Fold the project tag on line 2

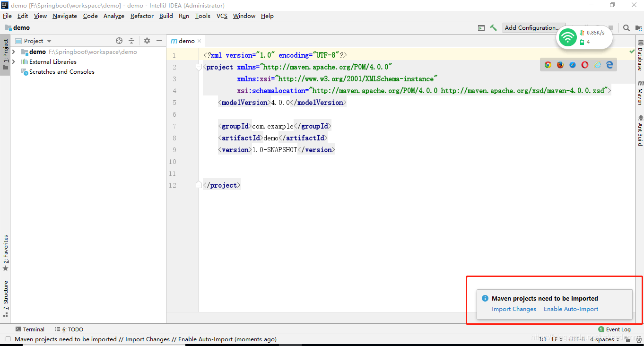199,67
